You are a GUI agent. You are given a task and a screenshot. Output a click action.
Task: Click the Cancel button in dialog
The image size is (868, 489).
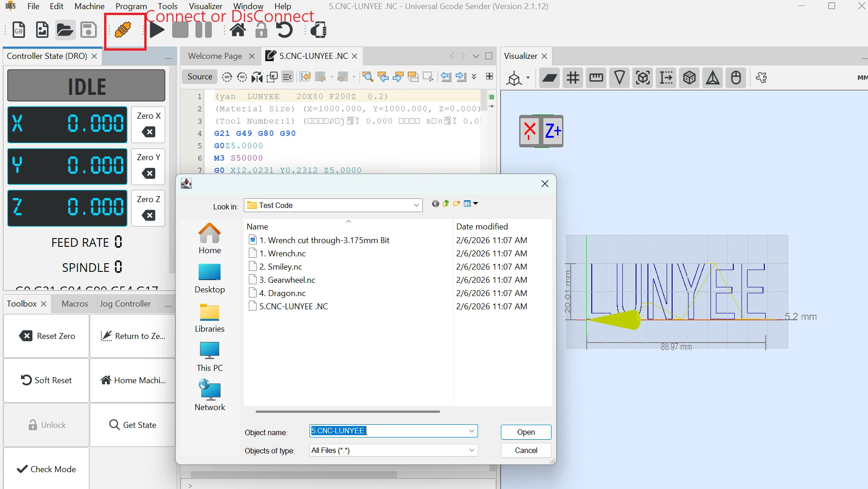[526, 450]
